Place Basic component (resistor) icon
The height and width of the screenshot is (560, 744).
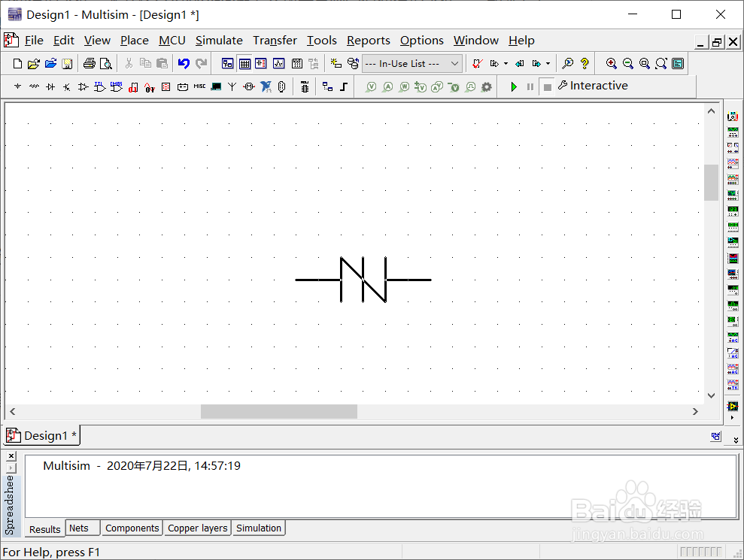[x=34, y=86]
